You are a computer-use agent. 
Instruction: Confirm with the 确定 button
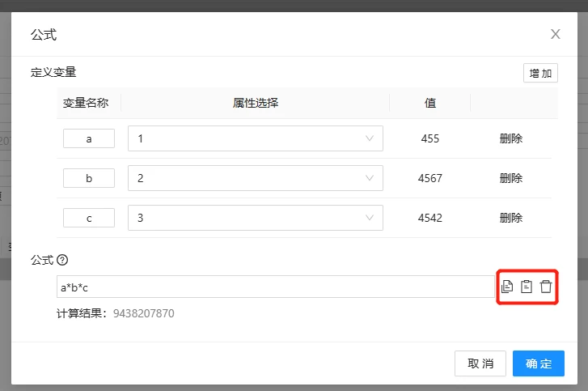tap(539, 363)
